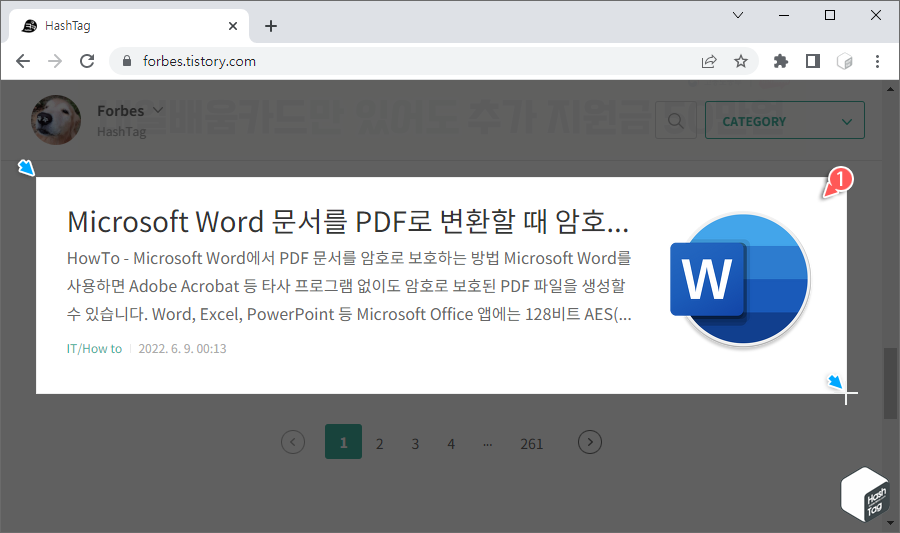Maximize the browser window
The width and height of the screenshot is (900, 533).
click(830, 15)
